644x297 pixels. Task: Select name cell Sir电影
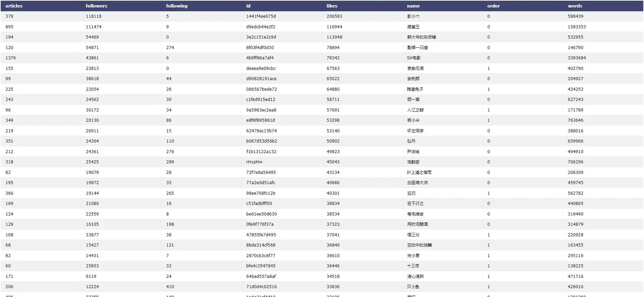414,58
